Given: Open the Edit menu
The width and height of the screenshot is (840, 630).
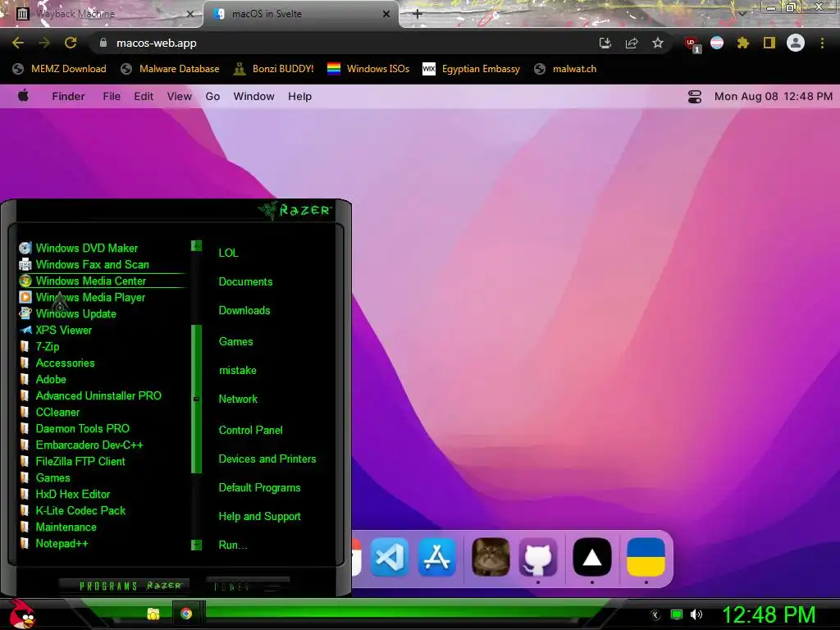Looking at the screenshot, I should tap(144, 97).
